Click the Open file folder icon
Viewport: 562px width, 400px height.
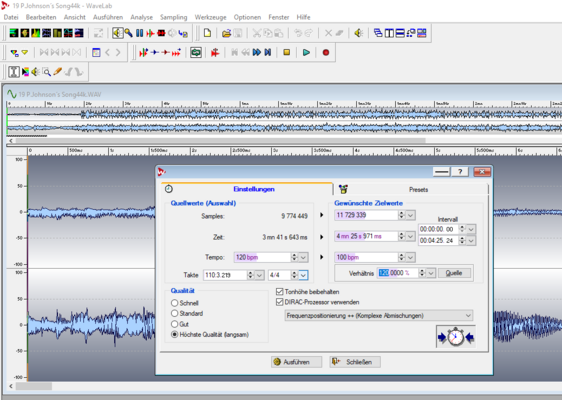[226, 33]
